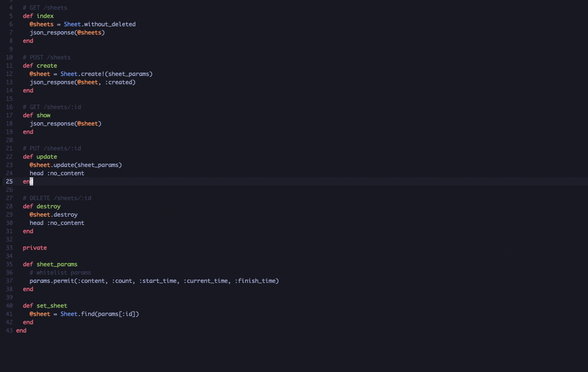Click line number 43 in the gutter
Viewport: 588px width, 372px height.
(8, 330)
